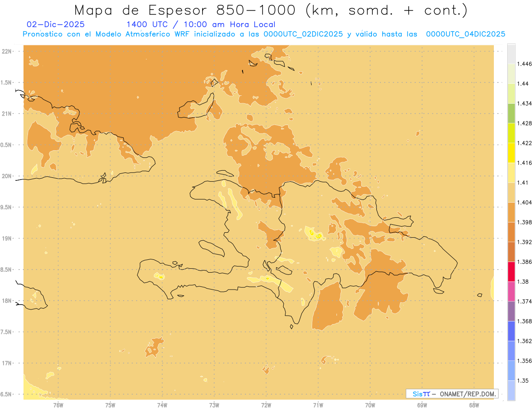This screenshot has height=411, width=532.
Task: Click the longitude label '71W'
Action: point(318,405)
